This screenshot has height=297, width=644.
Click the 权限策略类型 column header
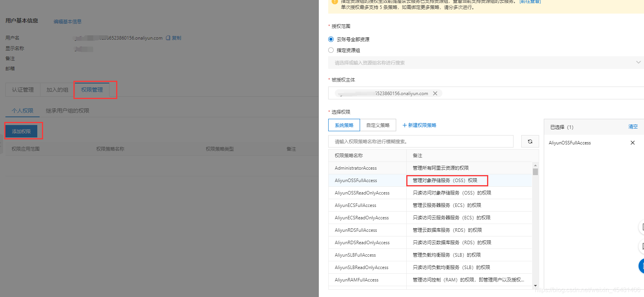click(220, 149)
